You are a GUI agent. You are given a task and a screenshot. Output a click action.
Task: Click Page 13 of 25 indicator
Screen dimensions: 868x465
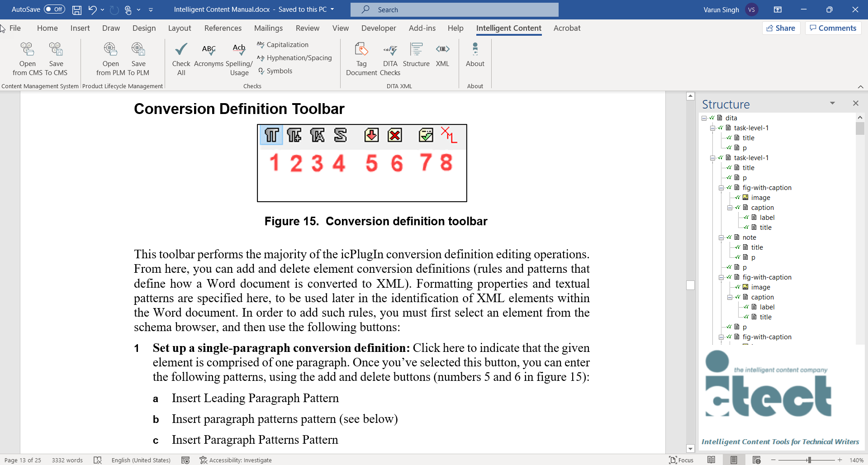[x=23, y=460]
